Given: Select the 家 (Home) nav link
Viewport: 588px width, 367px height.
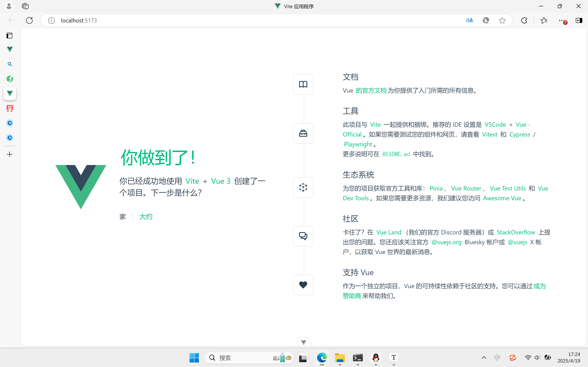Looking at the screenshot, I should 123,217.
